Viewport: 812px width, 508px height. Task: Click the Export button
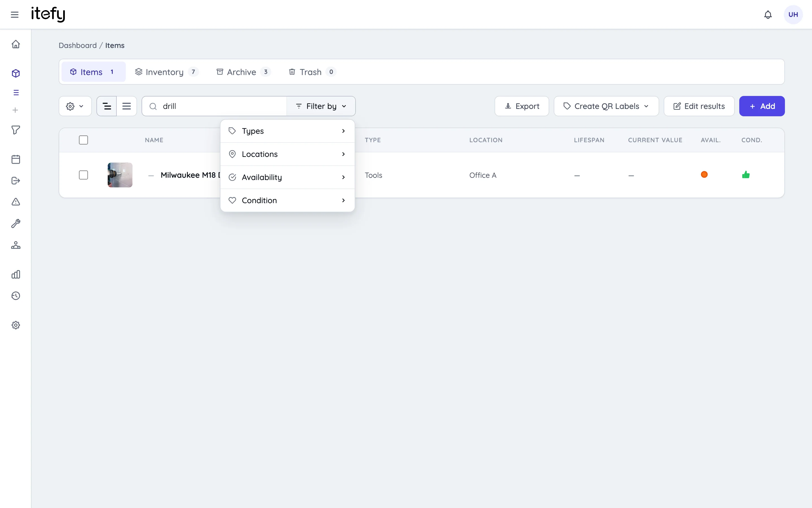522,106
